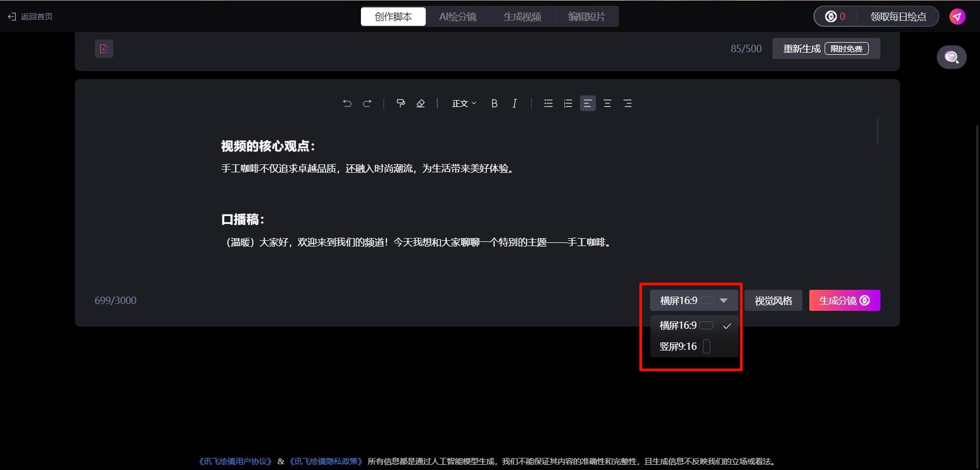Click the 生成分镜 button
This screenshot has width=980, height=470.
pos(844,300)
